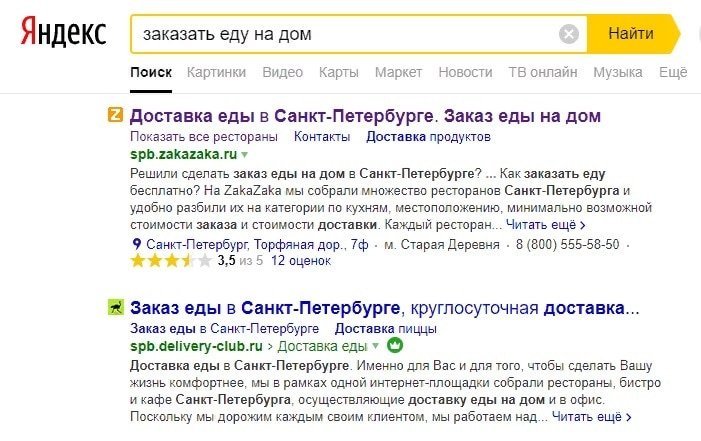Click the green crown badge near delivery-club

coord(395,345)
